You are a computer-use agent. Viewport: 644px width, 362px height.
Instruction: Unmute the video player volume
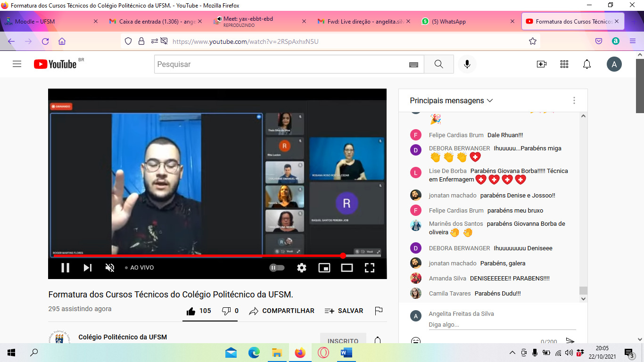(110, 268)
